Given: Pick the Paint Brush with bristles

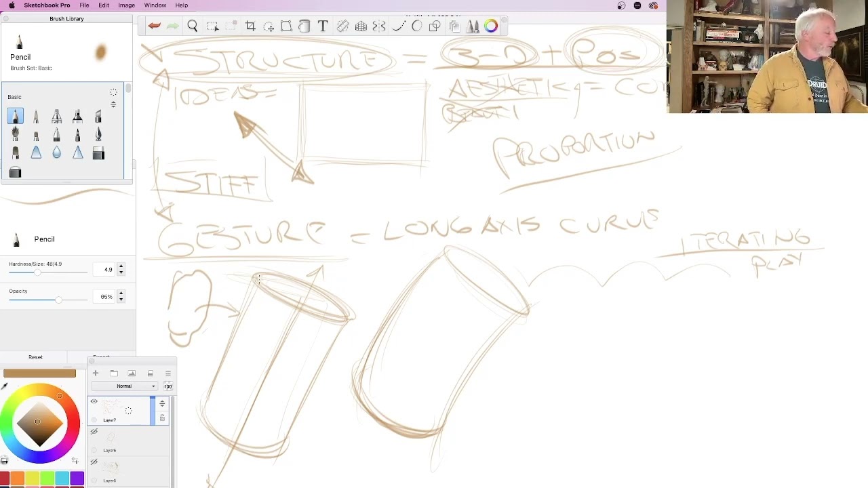Looking at the screenshot, I should 15,135.
